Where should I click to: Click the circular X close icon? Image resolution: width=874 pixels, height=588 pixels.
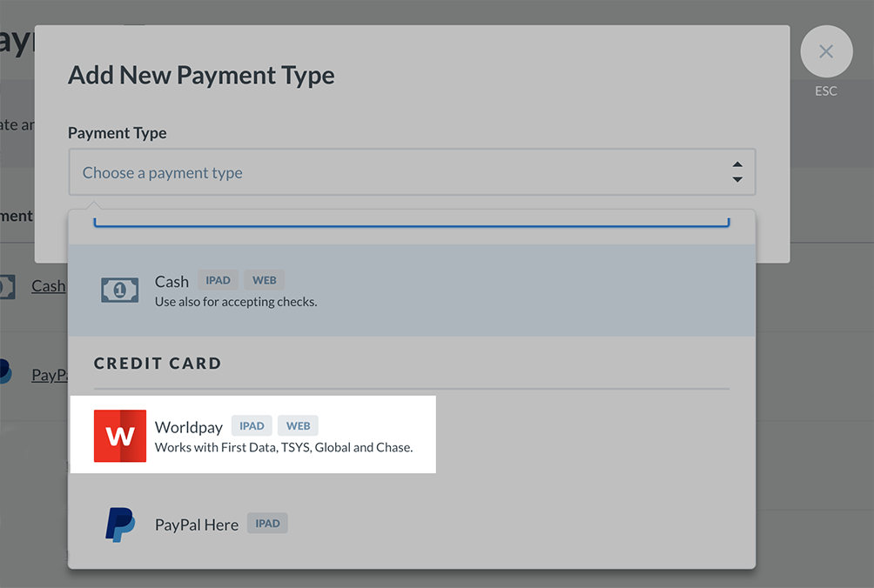point(825,51)
